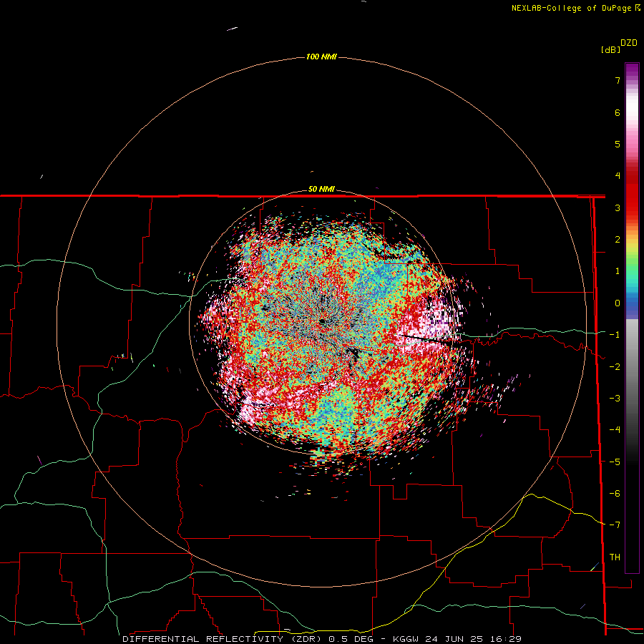
Task: Click the purple top of the color bar
Action: pyautogui.click(x=632, y=71)
